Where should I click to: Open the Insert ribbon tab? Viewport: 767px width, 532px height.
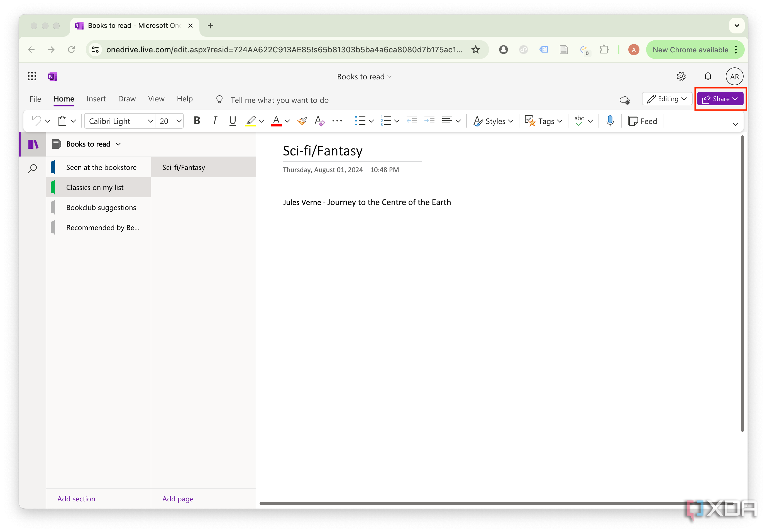(x=96, y=99)
